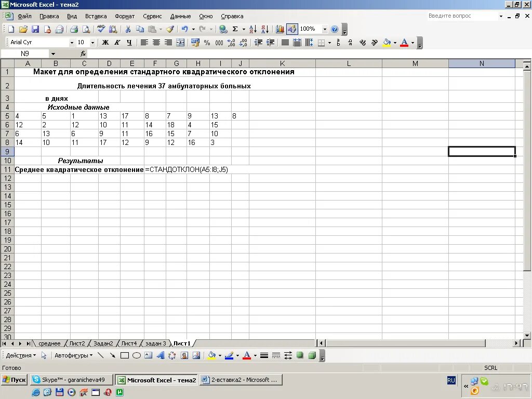This screenshot has width=532, height=399.
Task: Copy selection using the Copy icon
Action: point(140,29)
